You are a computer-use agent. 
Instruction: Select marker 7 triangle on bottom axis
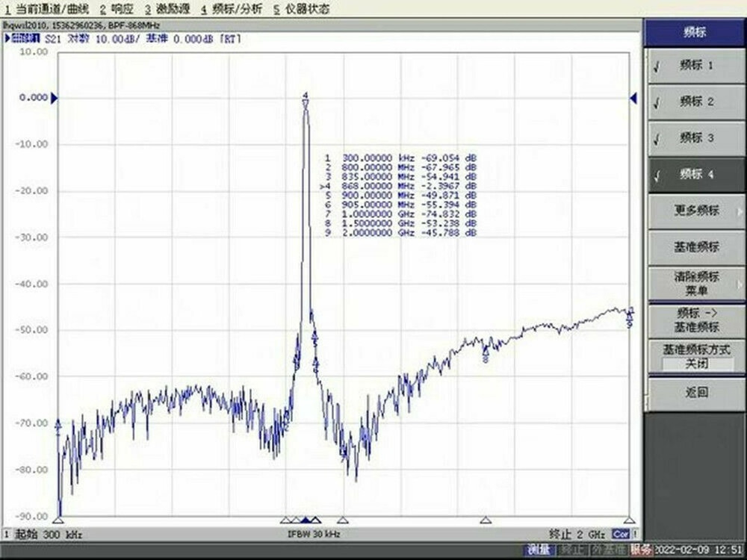(343, 520)
